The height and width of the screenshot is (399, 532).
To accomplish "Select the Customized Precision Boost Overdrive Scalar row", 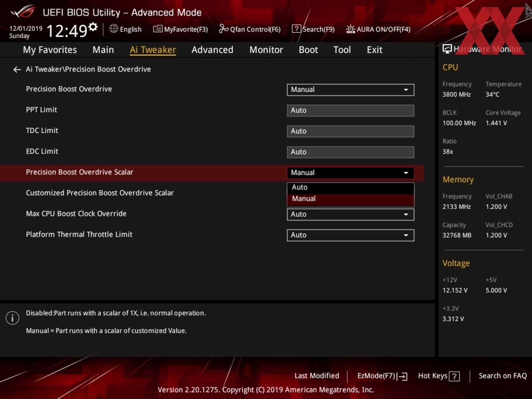I will tap(211, 193).
